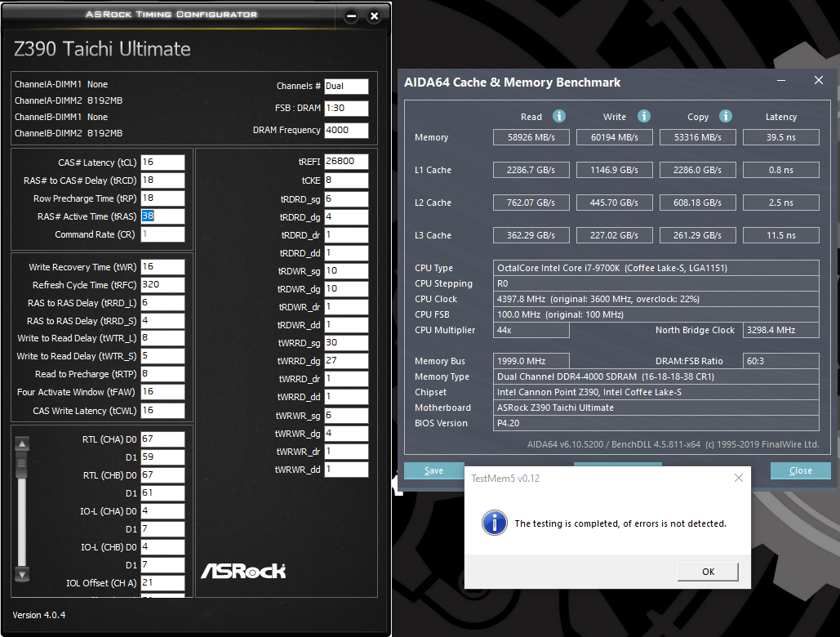The image size is (840, 637).
Task: Click the tWRWR_dd value field
Action: [x=346, y=470]
